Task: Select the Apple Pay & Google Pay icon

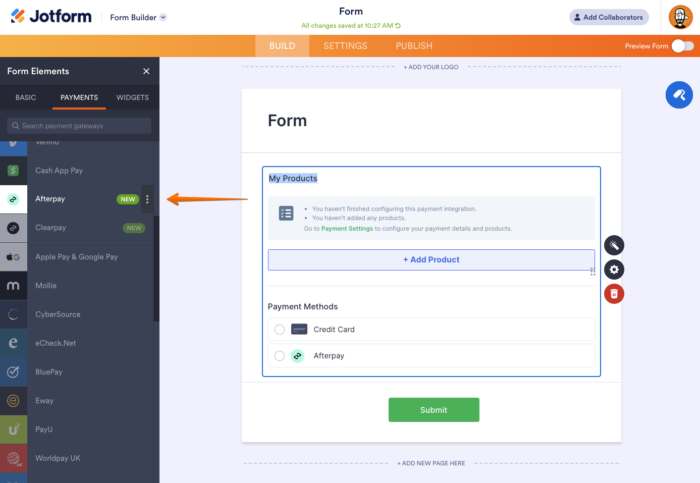Action: click(13, 257)
